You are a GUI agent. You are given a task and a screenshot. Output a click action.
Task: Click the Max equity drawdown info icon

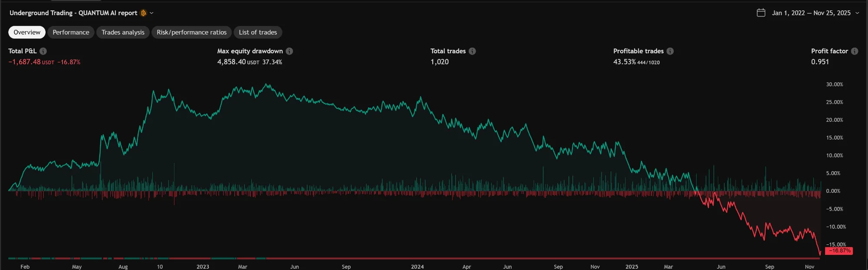click(x=289, y=51)
